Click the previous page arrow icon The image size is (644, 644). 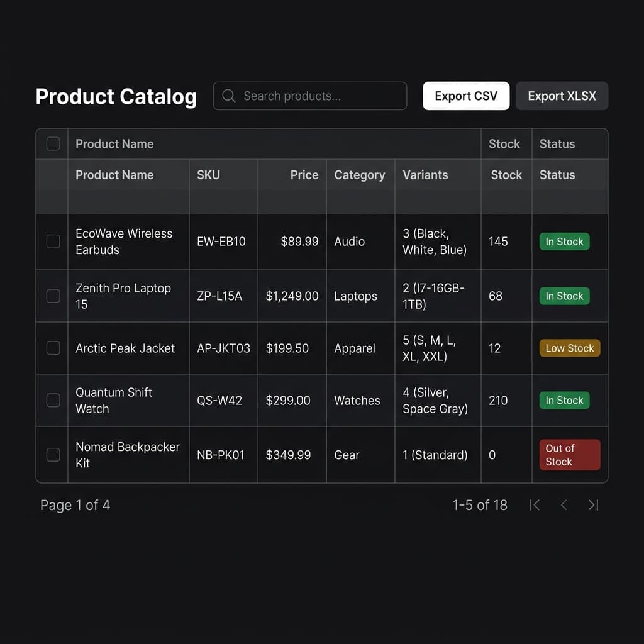[563, 505]
